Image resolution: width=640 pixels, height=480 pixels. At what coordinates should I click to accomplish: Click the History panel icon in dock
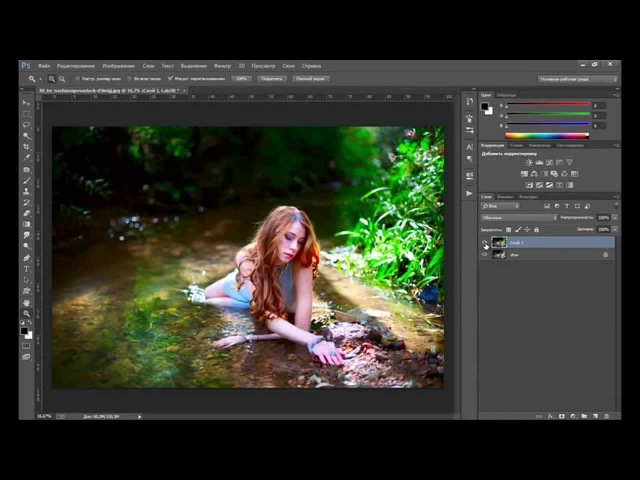[469, 102]
